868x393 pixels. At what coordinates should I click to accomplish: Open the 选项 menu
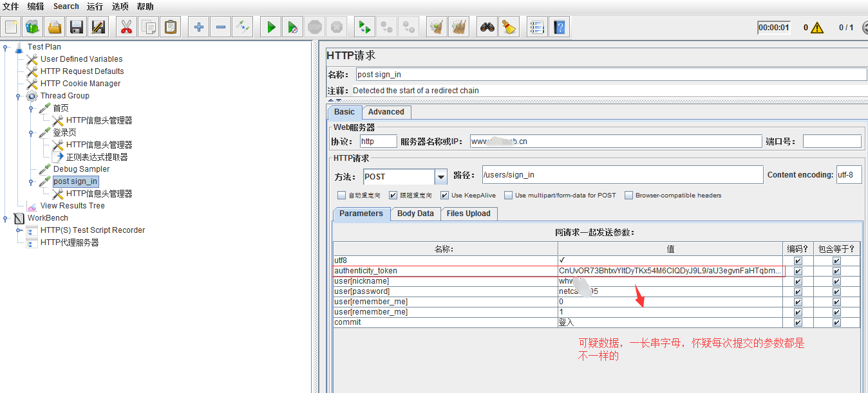(x=120, y=6)
